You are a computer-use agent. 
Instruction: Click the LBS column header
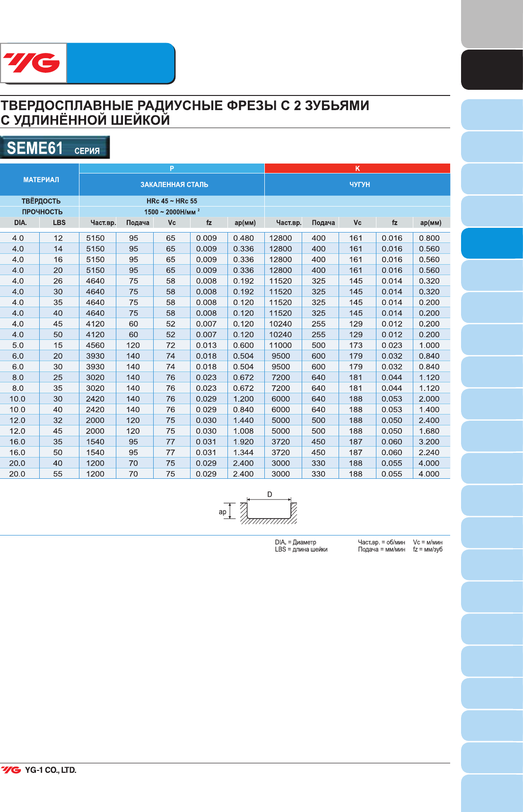(59, 223)
